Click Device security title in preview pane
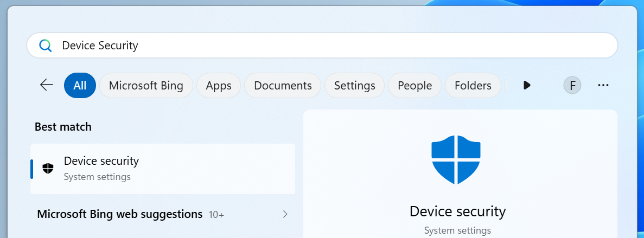 click(457, 211)
